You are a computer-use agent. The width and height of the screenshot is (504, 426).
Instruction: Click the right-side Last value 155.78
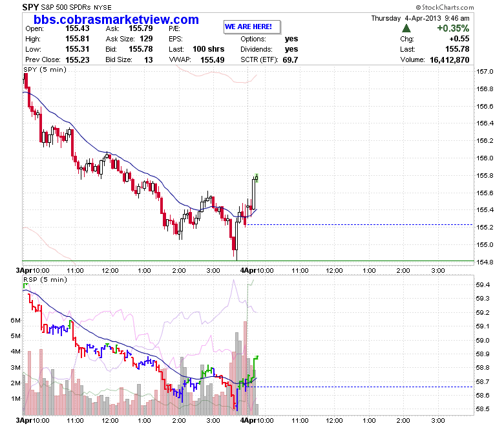click(x=457, y=49)
